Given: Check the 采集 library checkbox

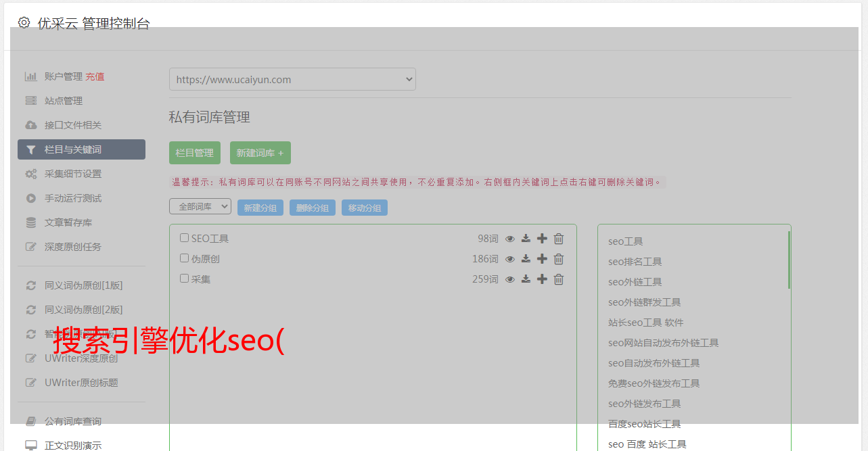Looking at the screenshot, I should point(184,279).
